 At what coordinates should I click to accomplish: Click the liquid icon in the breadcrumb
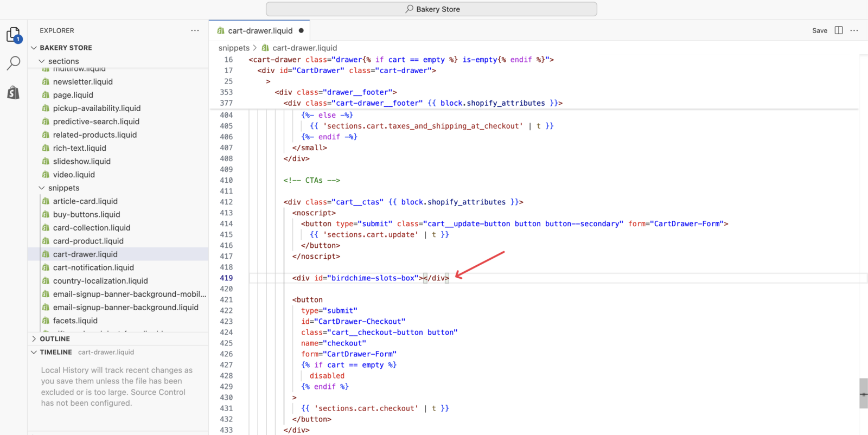[x=265, y=48]
